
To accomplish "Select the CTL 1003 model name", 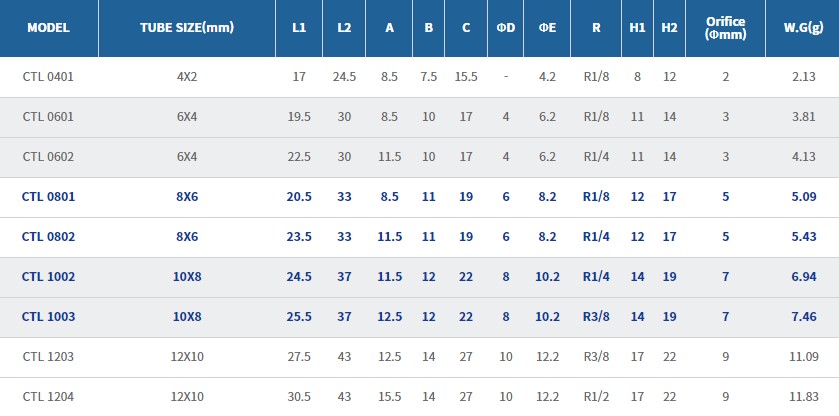I will [x=48, y=316].
